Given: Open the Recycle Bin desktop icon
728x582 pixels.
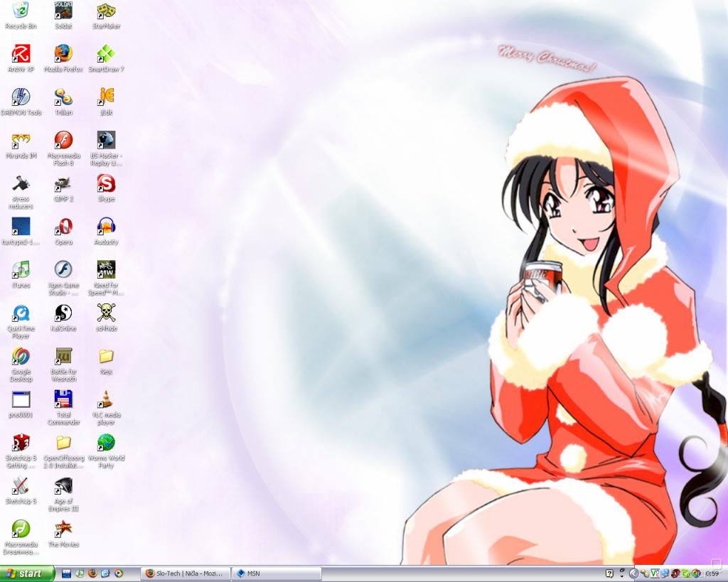Looking at the screenshot, I should coord(21,16).
